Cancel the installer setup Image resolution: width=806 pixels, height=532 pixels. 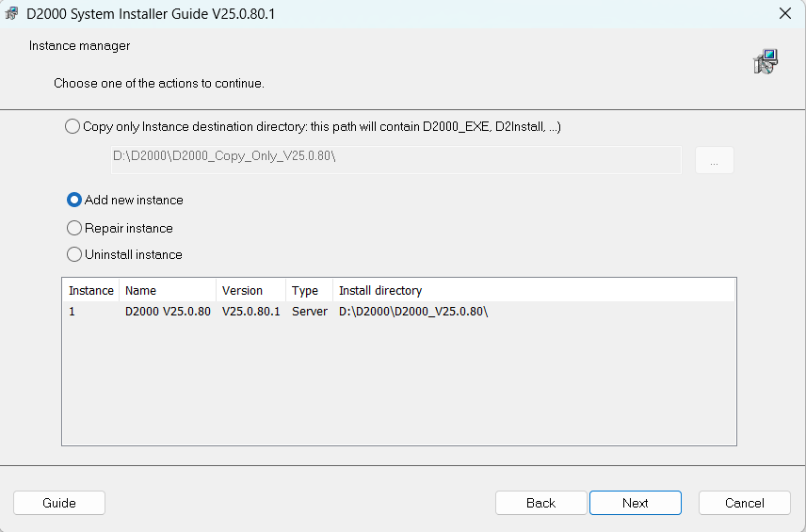pyautogui.click(x=744, y=503)
